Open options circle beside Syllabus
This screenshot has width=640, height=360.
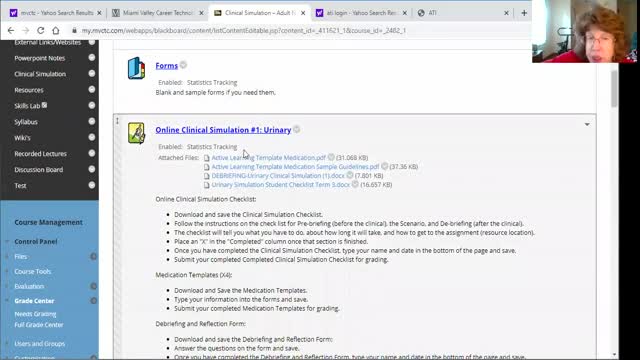point(92,121)
